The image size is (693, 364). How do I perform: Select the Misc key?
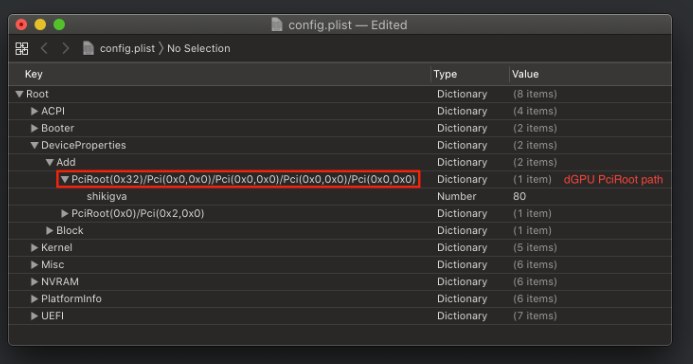pyautogui.click(x=53, y=265)
